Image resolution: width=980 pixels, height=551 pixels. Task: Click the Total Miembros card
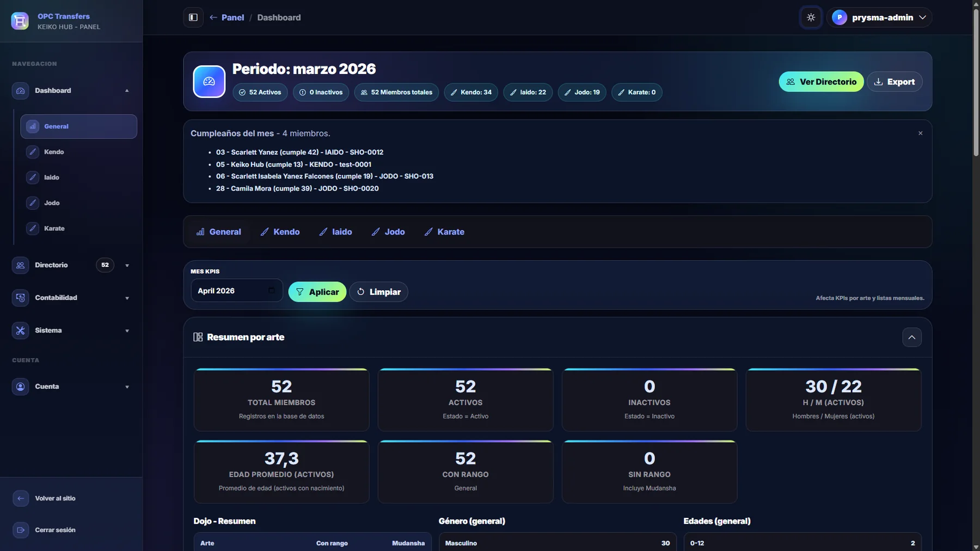(x=281, y=400)
